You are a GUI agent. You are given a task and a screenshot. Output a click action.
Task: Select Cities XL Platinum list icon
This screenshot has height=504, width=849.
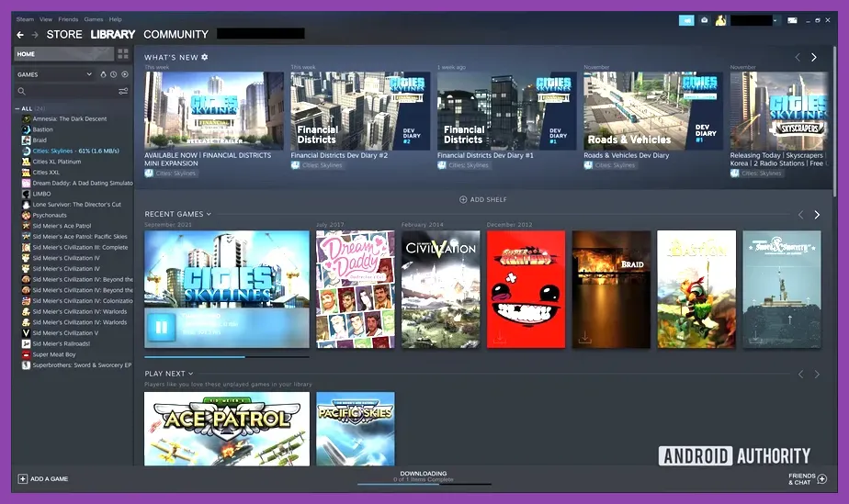pos(26,162)
